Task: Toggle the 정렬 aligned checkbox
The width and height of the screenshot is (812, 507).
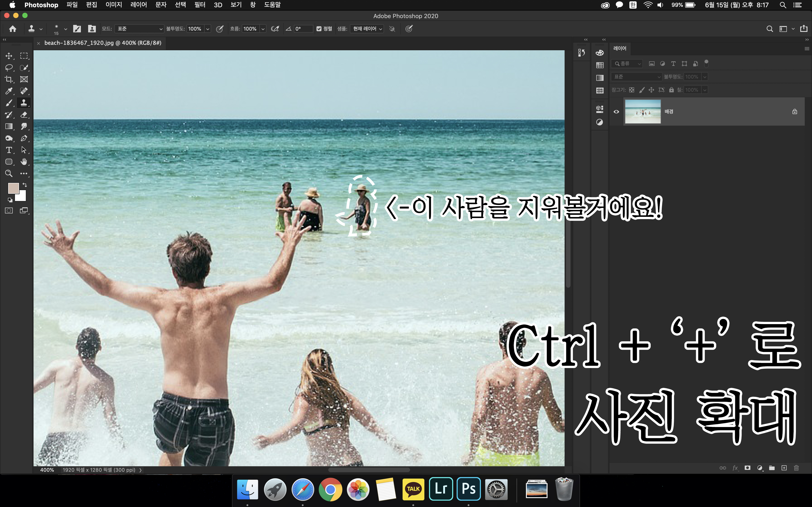Action: tap(319, 29)
